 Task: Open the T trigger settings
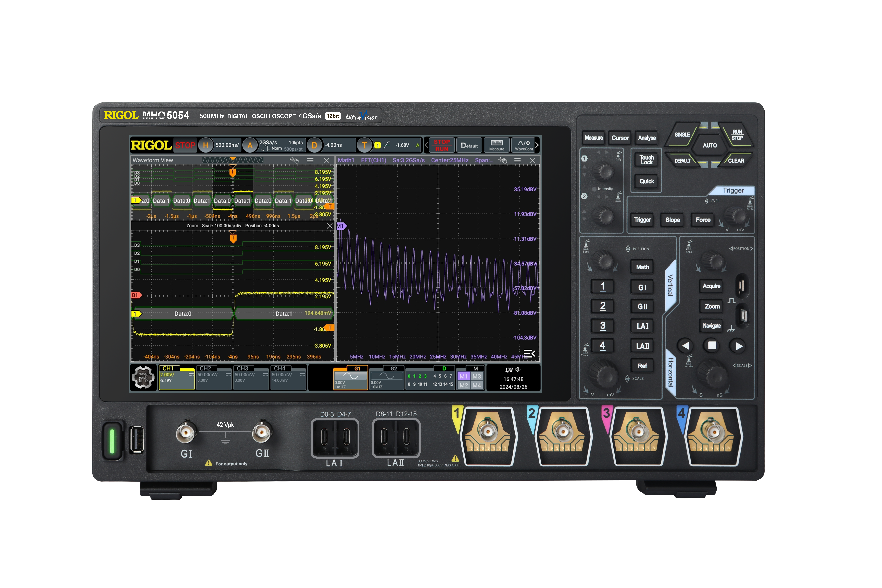(x=364, y=145)
